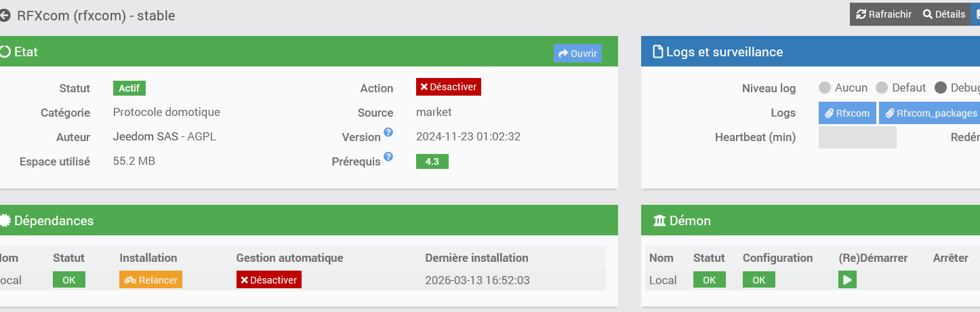Click the Démon bank icon in header
Screen dimensions: 980x312
pos(659,220)
